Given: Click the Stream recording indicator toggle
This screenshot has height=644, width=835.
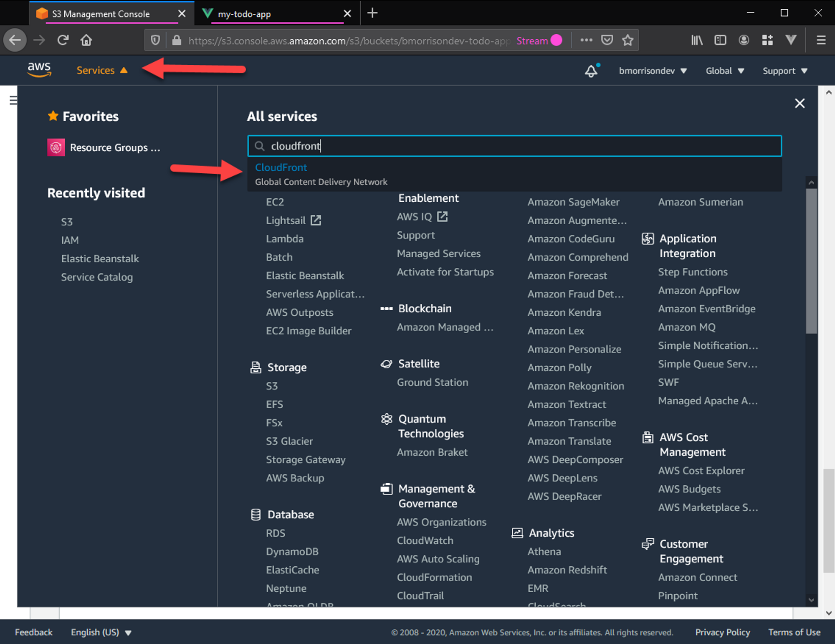Looking at the screenshot, I should pyautogui.click(x=556, y=41).
